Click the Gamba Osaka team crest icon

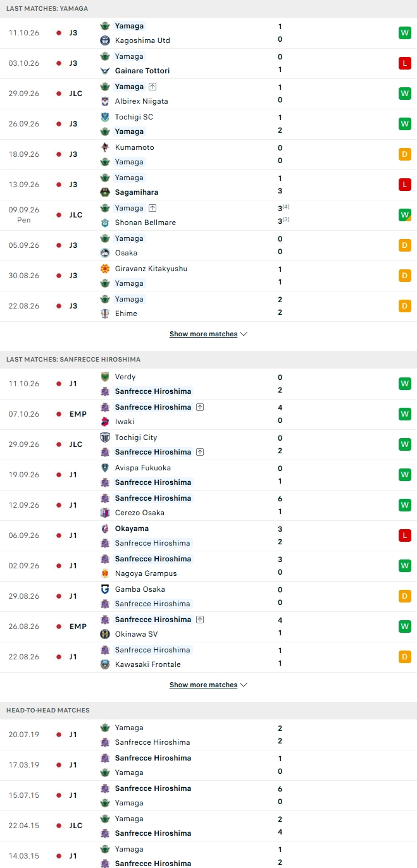click(105, 589)
